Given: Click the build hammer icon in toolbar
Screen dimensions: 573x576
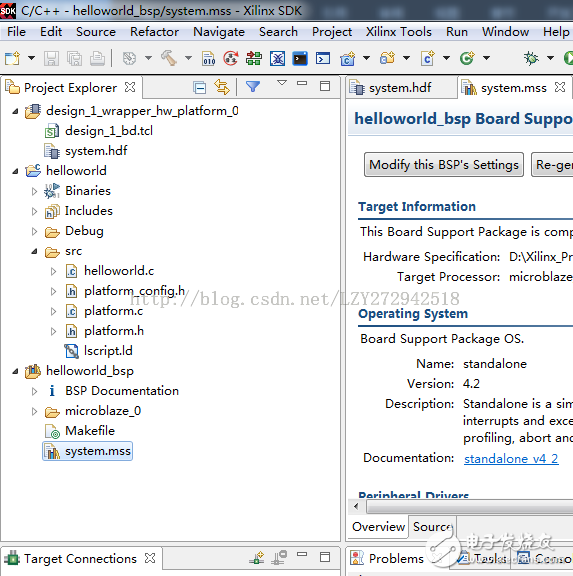Looking at the screenshot, I should point(169,58).
